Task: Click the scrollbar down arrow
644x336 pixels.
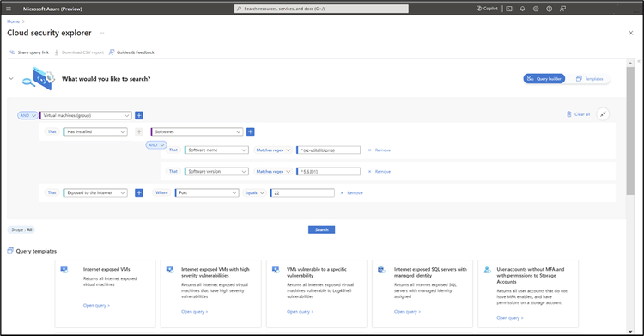Action: pyautogui.click(x=630, y=332)
